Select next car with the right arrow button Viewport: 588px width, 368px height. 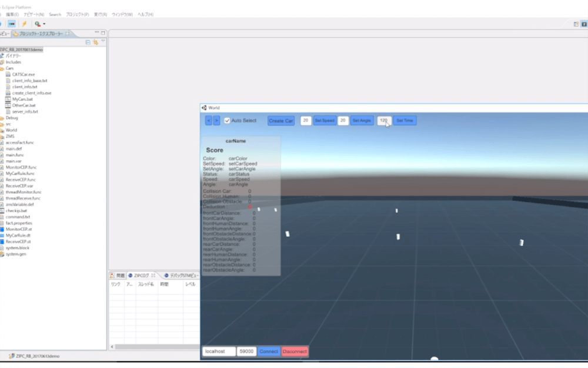coord(216,121)
